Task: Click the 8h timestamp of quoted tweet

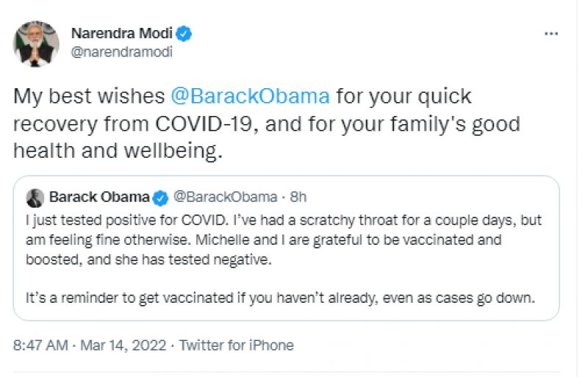Action: tap(298, 197)
